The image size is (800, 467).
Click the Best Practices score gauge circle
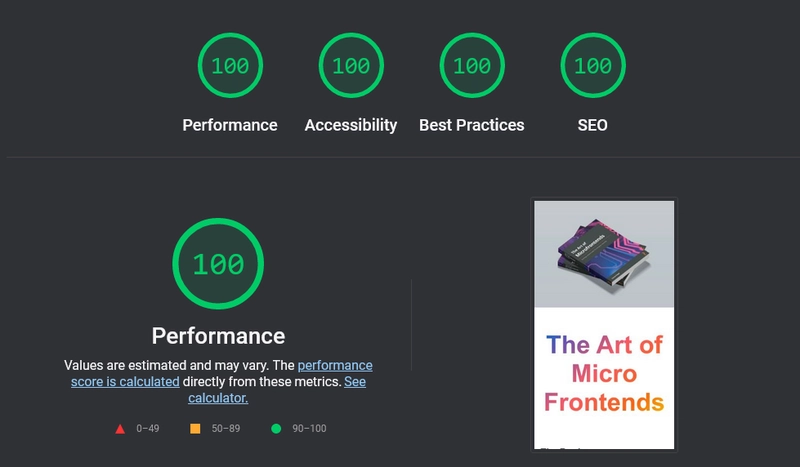[472, 66]
